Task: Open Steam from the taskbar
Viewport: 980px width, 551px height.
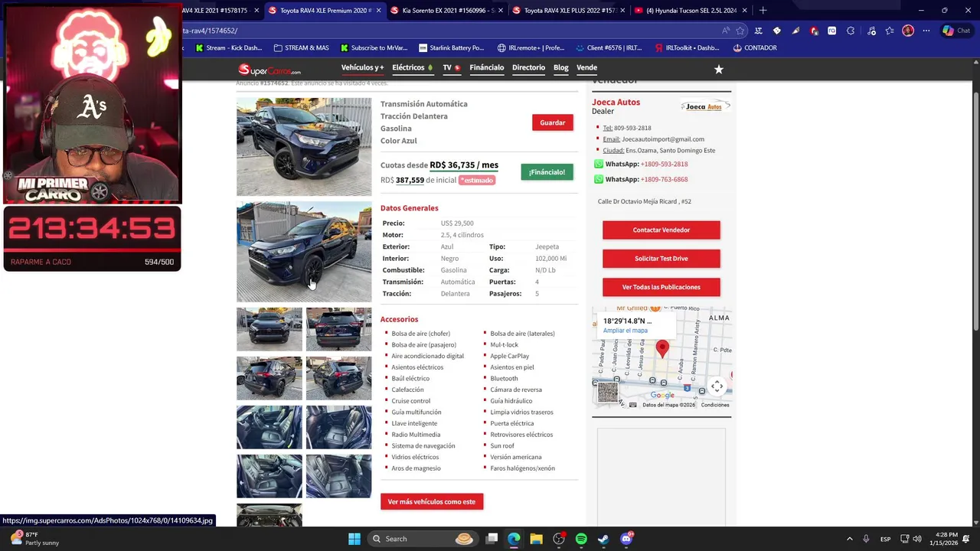Action: [x=603, y=539]
